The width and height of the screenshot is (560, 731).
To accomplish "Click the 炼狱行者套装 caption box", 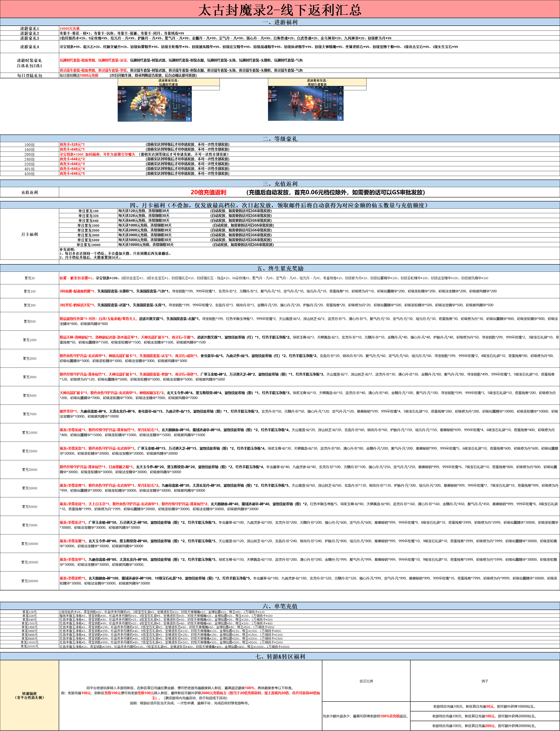I will pyautogui.click(x=317, y=82).
